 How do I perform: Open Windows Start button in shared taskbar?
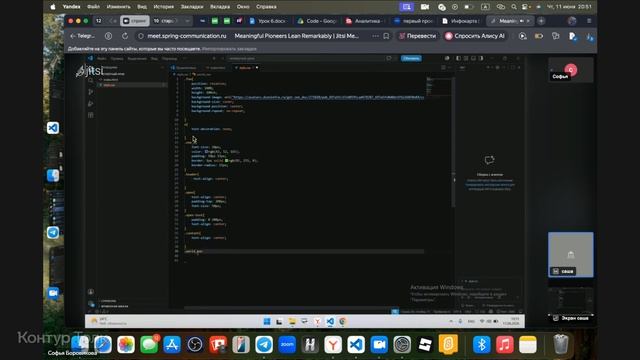coord(267,322)
